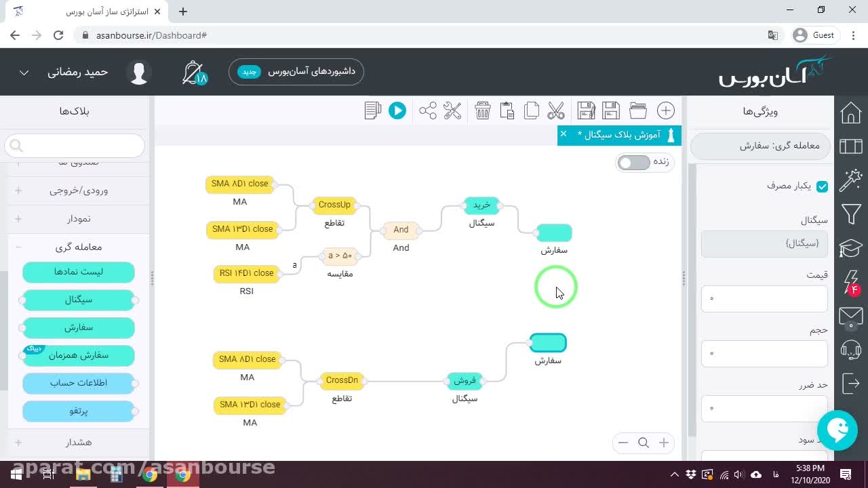Screen dimensions: 868x488
Task: Select the SMA ۸D۱ close block in the upper flow
Action: (x=239, y=184)
